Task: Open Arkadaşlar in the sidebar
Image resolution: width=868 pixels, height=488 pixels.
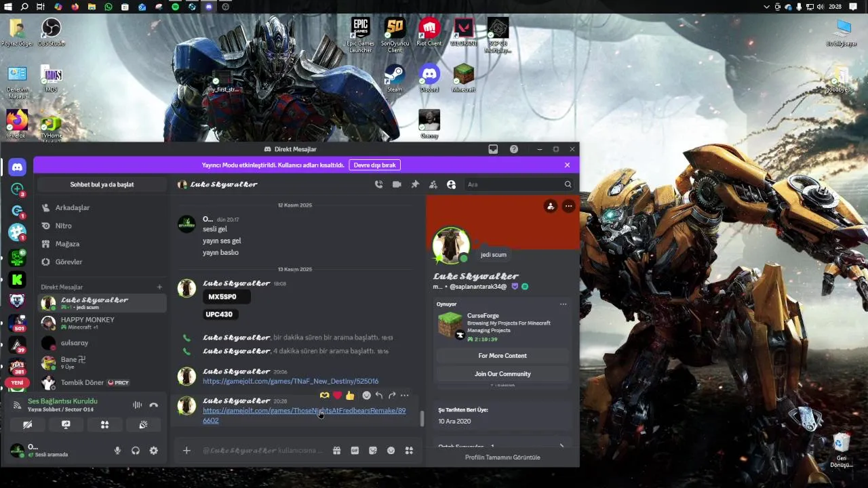Action: [x=102, y=207]
